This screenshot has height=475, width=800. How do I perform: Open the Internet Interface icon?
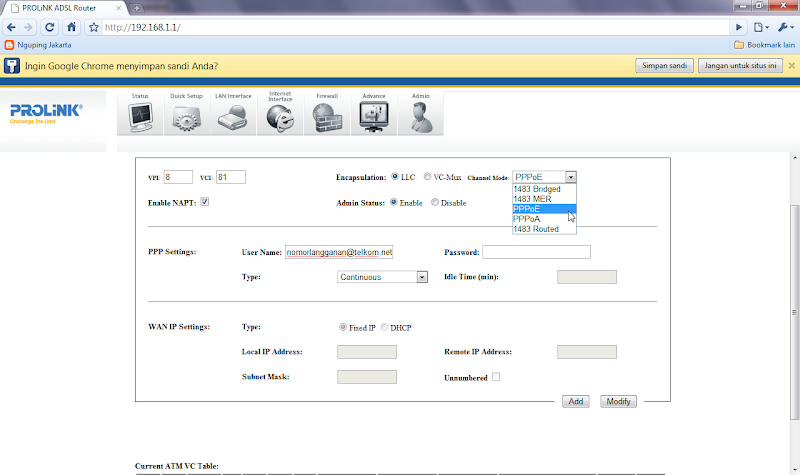pyautogui.click(x=280, y=118)
